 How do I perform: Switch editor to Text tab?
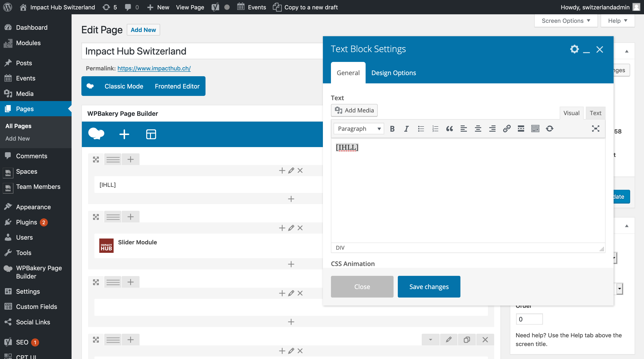pos(595,113)
